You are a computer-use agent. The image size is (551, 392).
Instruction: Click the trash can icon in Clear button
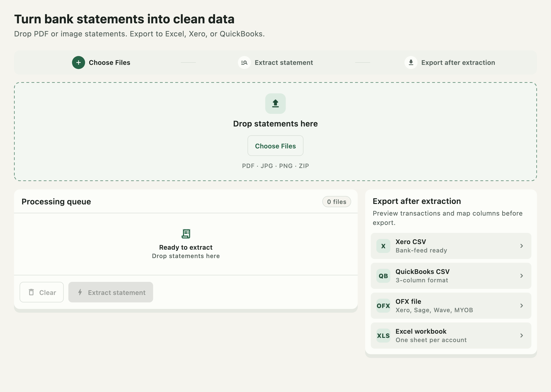pos(31,292)
